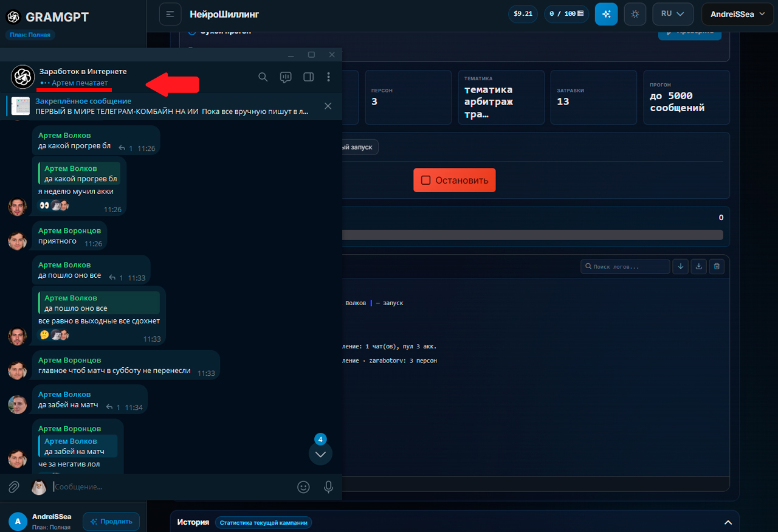Click avatar beside 'я неделю мучил акки' message
The height and width of the screenshot is (532, 778).
[17, 207]
